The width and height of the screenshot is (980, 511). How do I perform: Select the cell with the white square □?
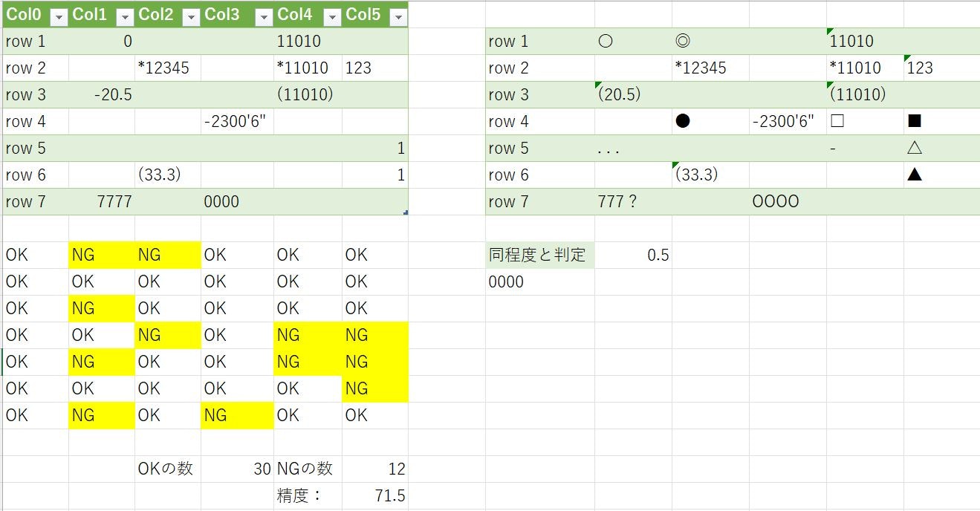coord(865,121)
